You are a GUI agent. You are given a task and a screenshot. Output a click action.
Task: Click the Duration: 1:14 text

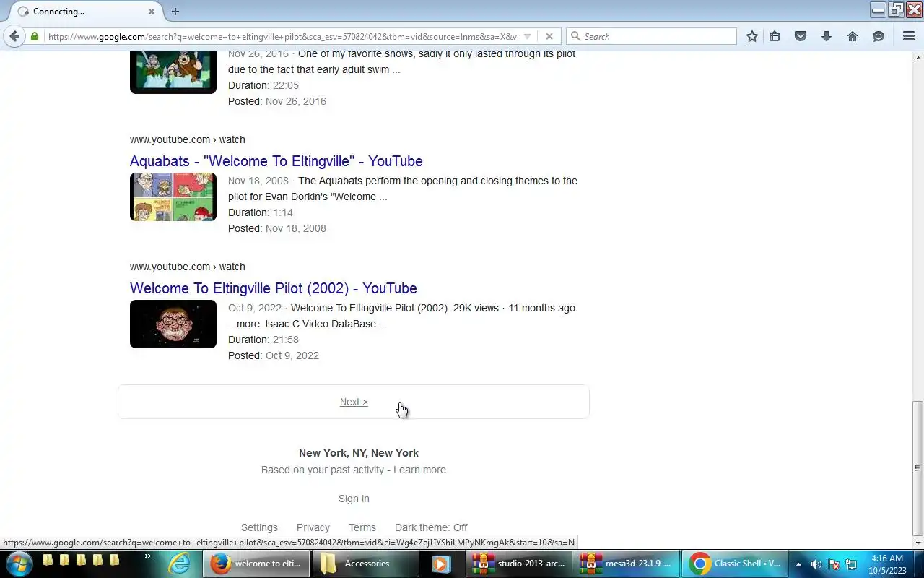261,212
